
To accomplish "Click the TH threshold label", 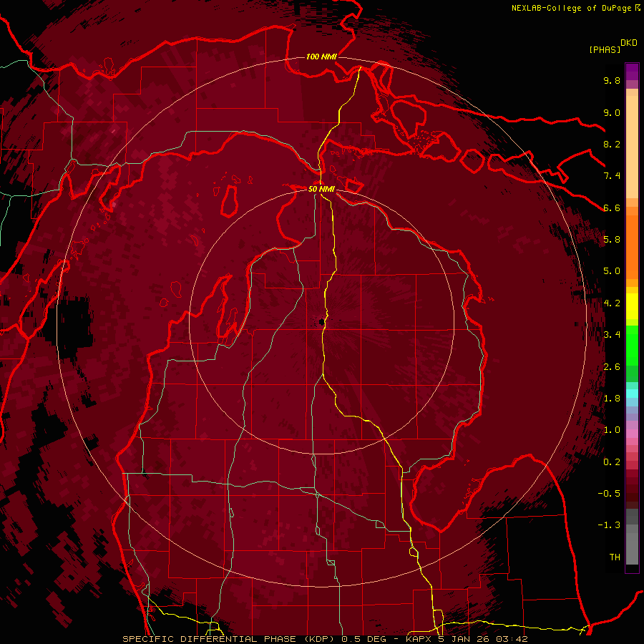I will click(x=615, y=557).
